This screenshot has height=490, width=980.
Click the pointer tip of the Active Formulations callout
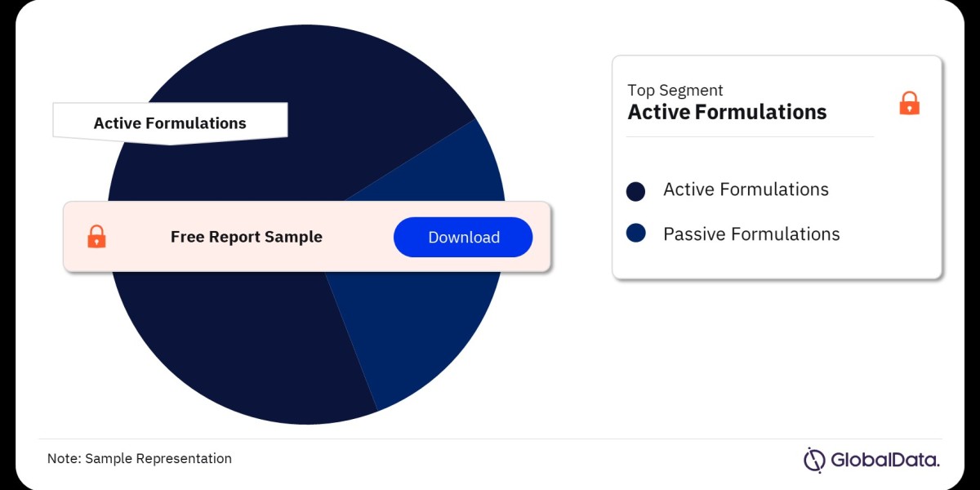click(x=170, y=142)
